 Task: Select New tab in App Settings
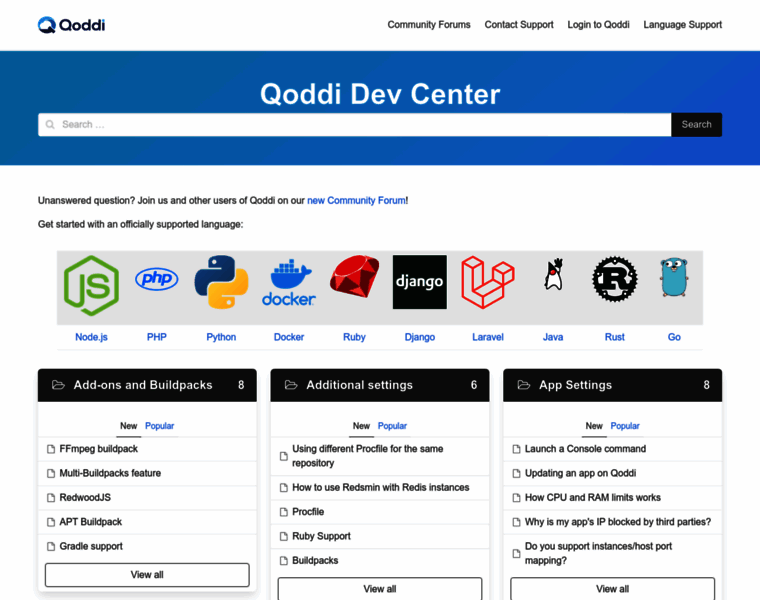(594, 426)
